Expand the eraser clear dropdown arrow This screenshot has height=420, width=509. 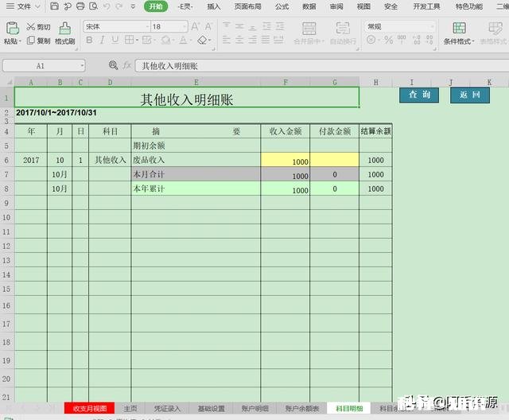tap(210, 41)
